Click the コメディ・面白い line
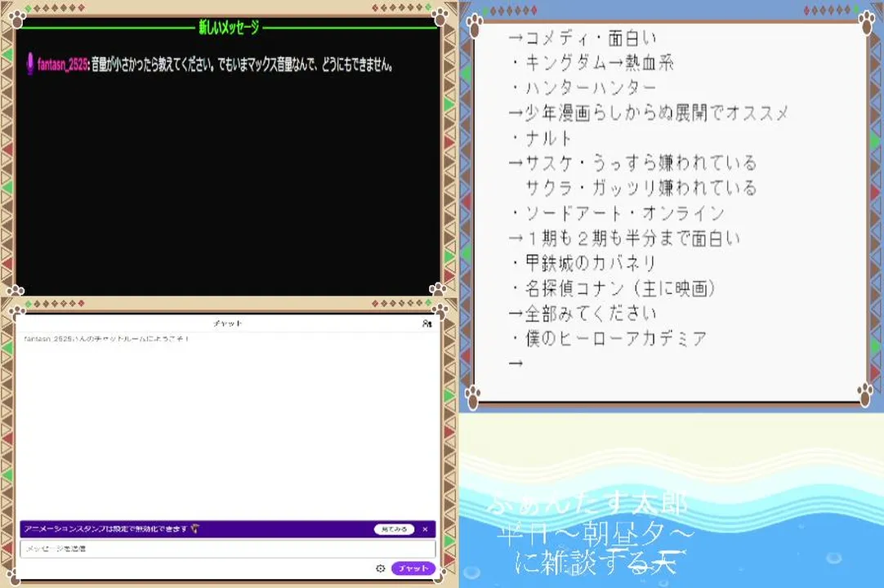884x588 pixels. 583,38
